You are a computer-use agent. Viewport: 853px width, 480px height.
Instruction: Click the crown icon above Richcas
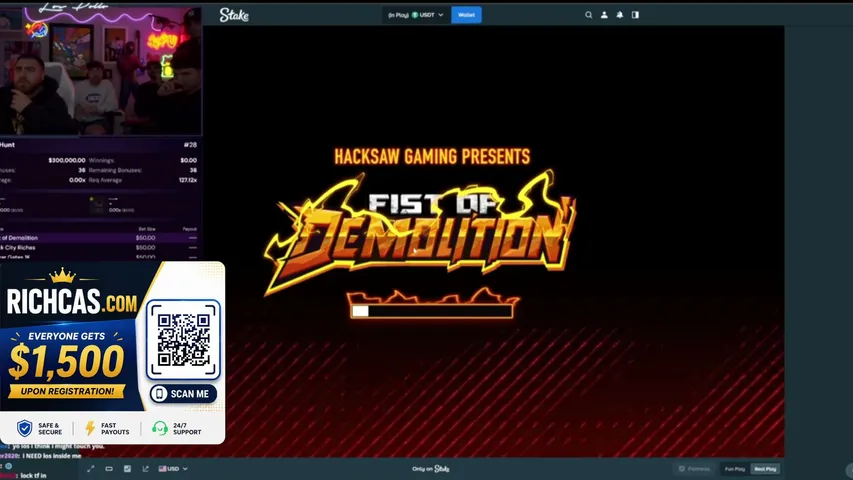62,276
